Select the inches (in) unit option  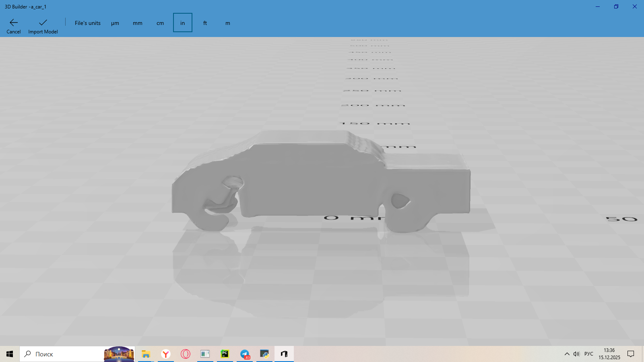[183, 23]
